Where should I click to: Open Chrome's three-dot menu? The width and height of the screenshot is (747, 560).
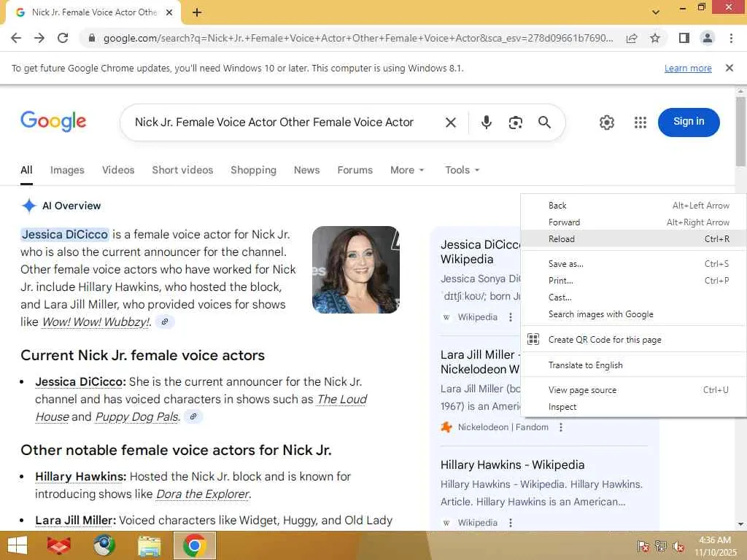click(731, 38)
